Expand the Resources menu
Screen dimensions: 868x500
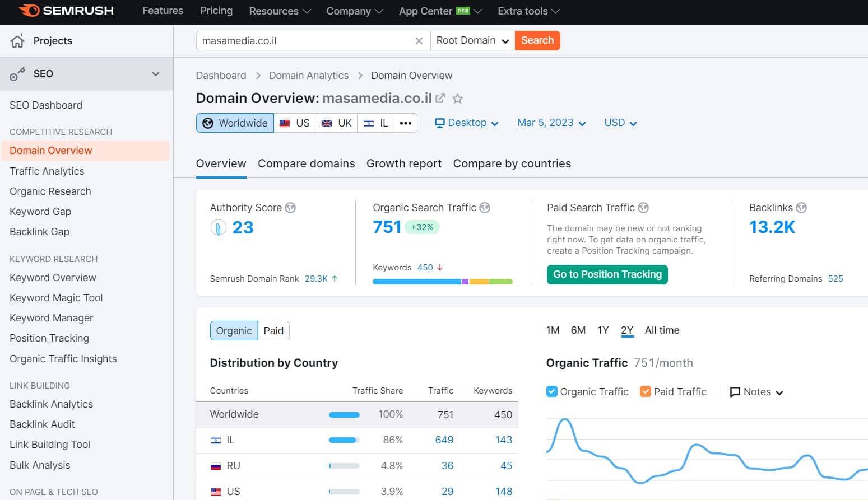coord(280,11)
